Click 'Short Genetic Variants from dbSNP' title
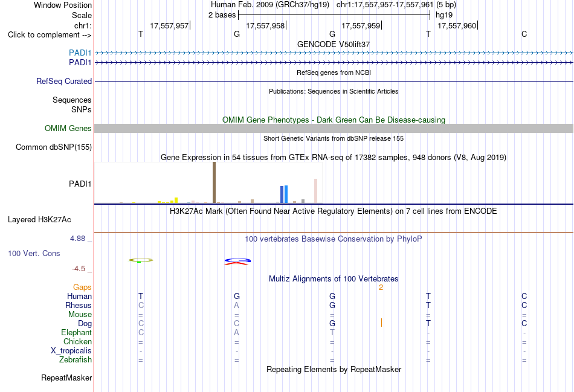Image resolution: width=574 pixels, height=392 pixels. [x=334, y=138]
